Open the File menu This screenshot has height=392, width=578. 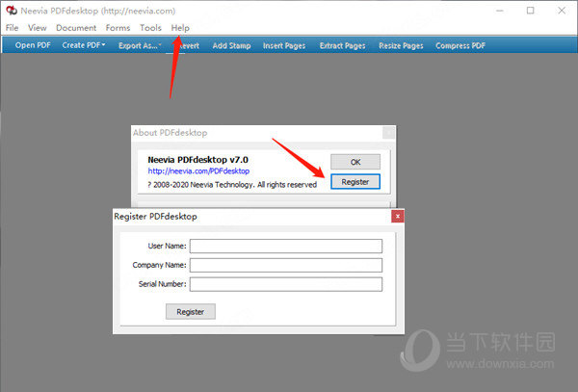click(12, 28)
